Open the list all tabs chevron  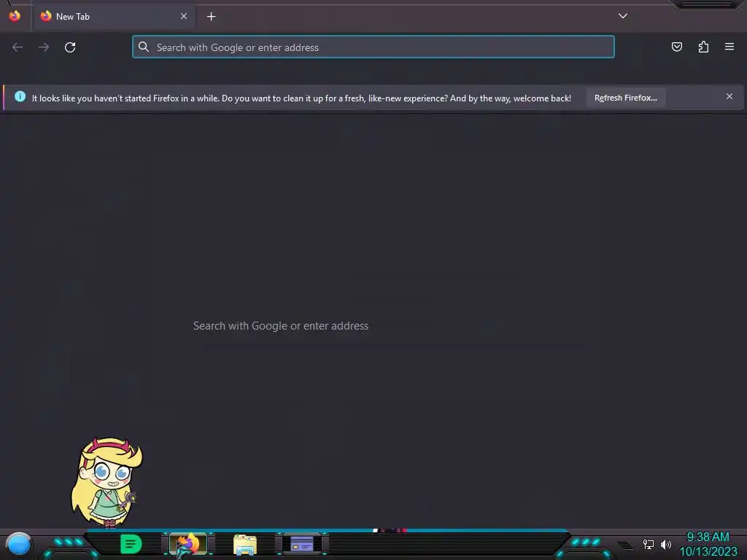[x=623, y=16]
